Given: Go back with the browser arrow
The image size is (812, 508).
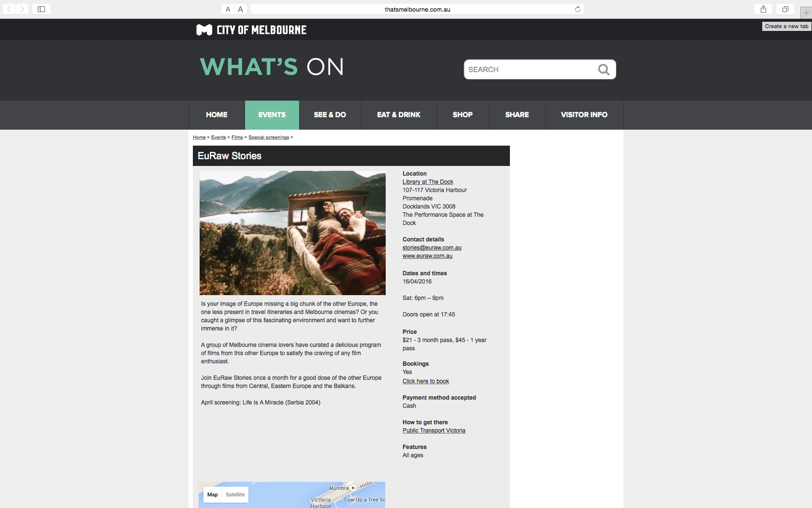Looking at the screenshot, I should pyautogui.click(x=9, y=9).
